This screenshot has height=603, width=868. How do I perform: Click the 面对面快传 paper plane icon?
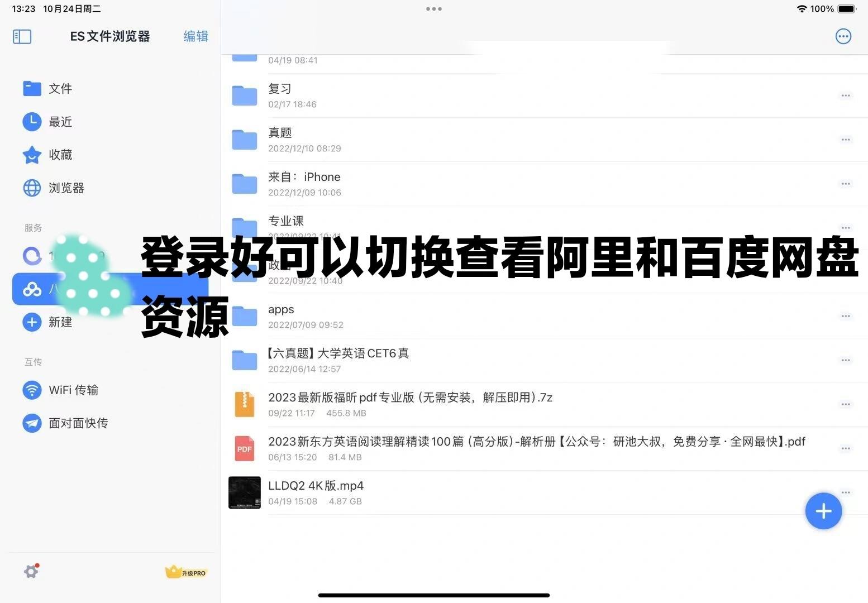32,423
